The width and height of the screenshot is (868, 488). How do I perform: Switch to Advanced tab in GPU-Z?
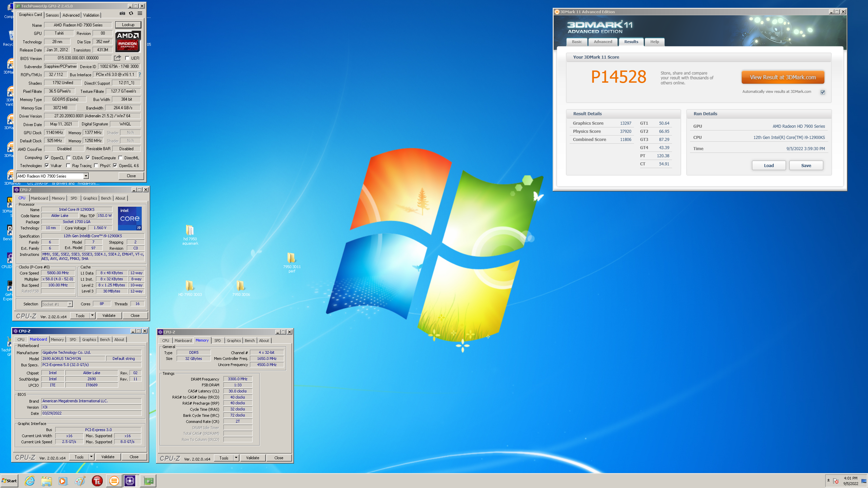tap(71, 15)
